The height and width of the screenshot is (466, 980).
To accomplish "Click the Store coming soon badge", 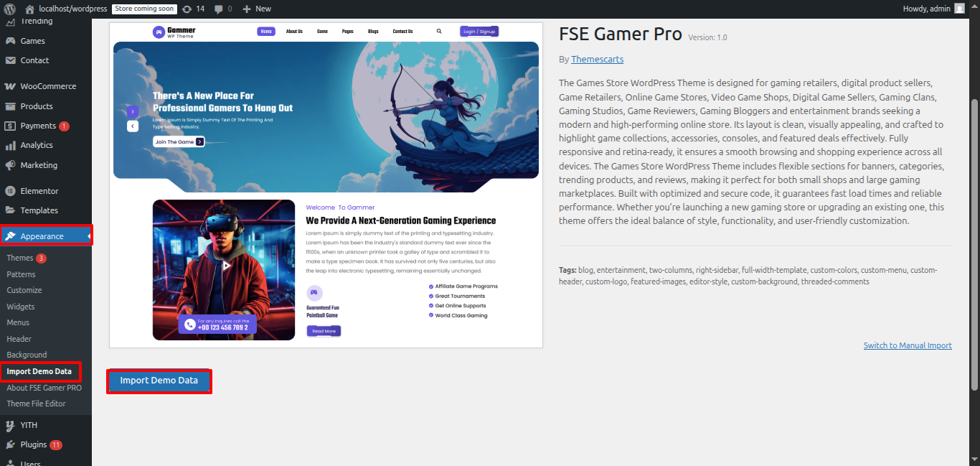I will [143, 9].
